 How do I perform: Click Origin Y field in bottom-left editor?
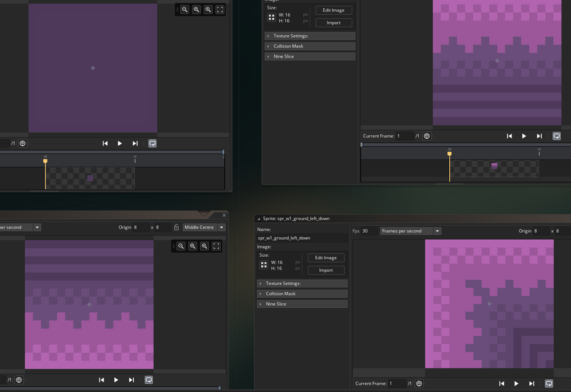163,227
